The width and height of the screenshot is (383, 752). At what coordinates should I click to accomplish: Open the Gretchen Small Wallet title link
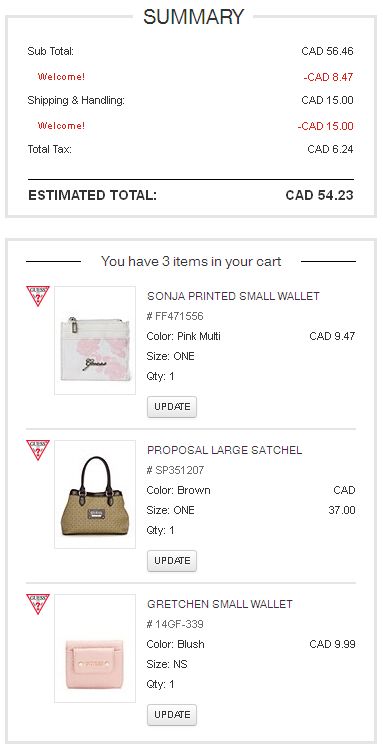[220, 604]
